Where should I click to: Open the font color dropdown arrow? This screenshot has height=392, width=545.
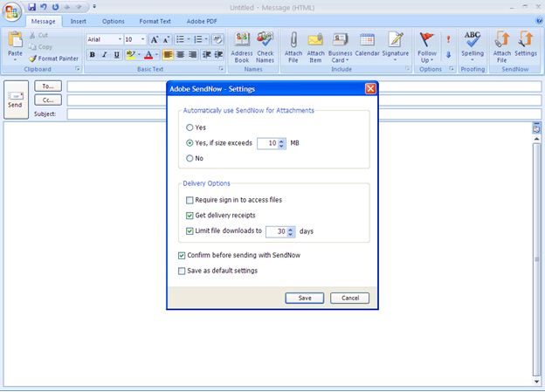[x=156, y=54]
